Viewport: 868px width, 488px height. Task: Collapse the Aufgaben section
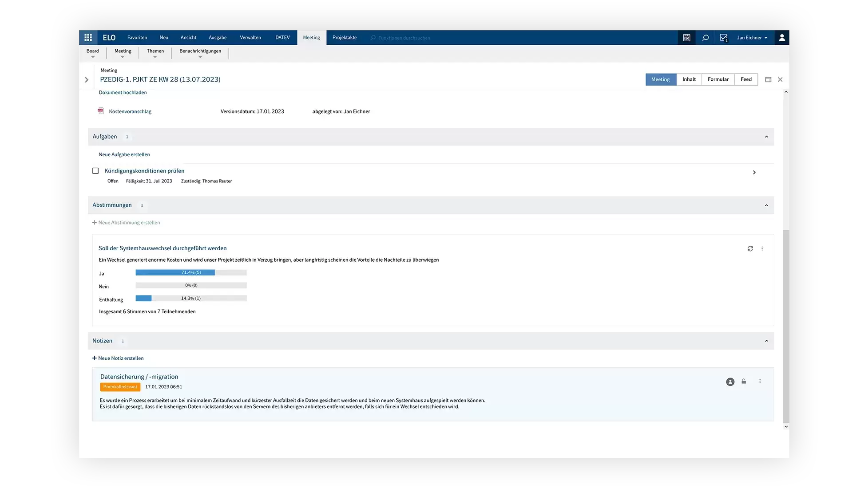pyautogui.click(x=766, y=137)
